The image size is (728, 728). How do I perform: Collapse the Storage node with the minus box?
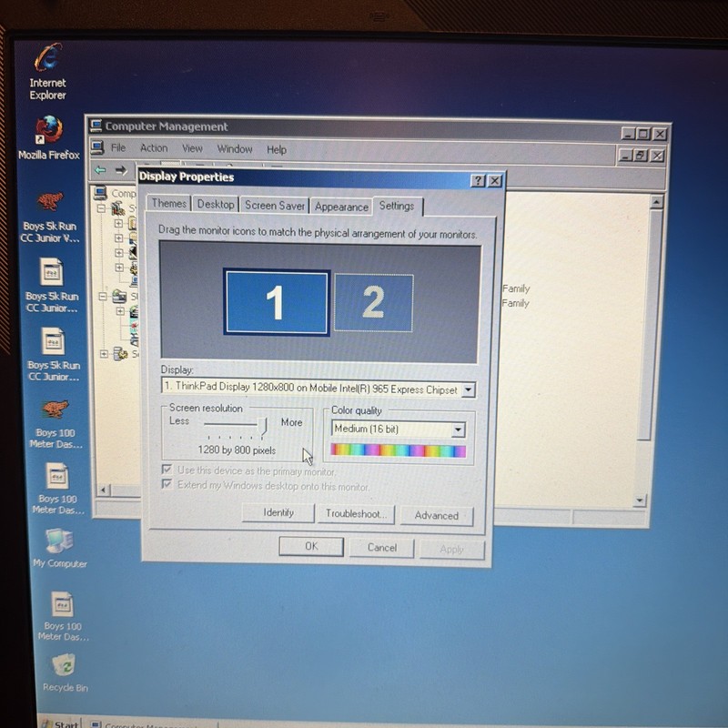(103, 296)
